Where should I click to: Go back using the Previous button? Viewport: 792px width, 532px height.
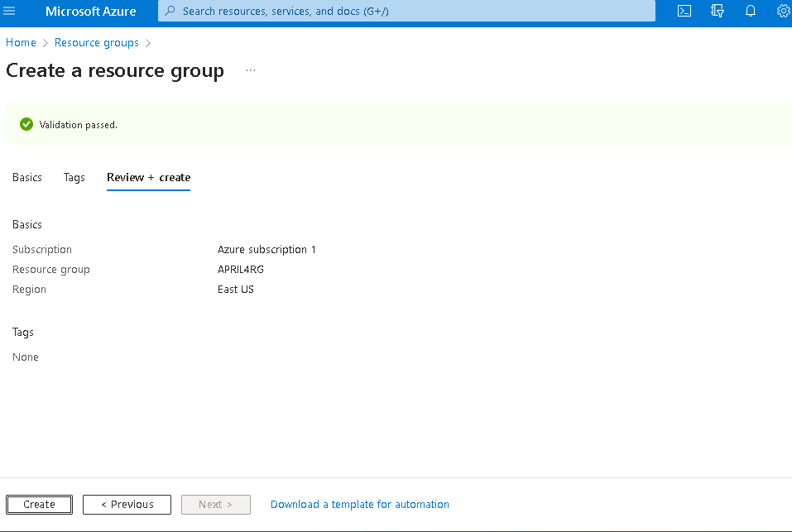(x=127, y=504)
